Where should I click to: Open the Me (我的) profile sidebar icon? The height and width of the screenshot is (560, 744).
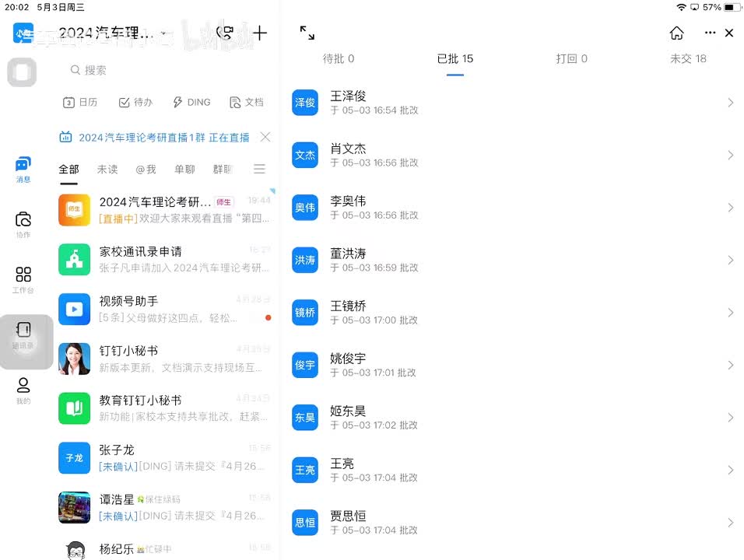click(23, 390)
